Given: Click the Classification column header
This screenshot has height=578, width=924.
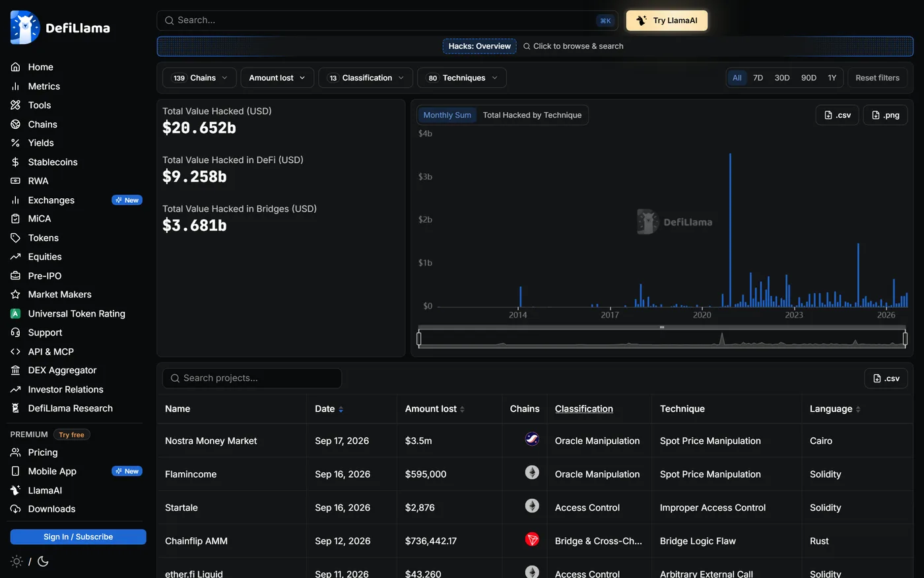Looking at the screenshot, I should [584, 409].
